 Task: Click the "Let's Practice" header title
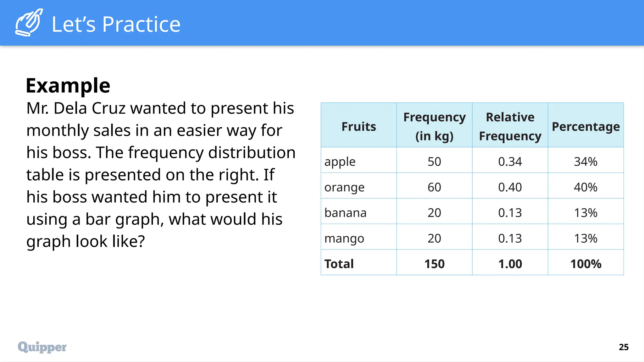pyautogui.click(x=116, y=24)
